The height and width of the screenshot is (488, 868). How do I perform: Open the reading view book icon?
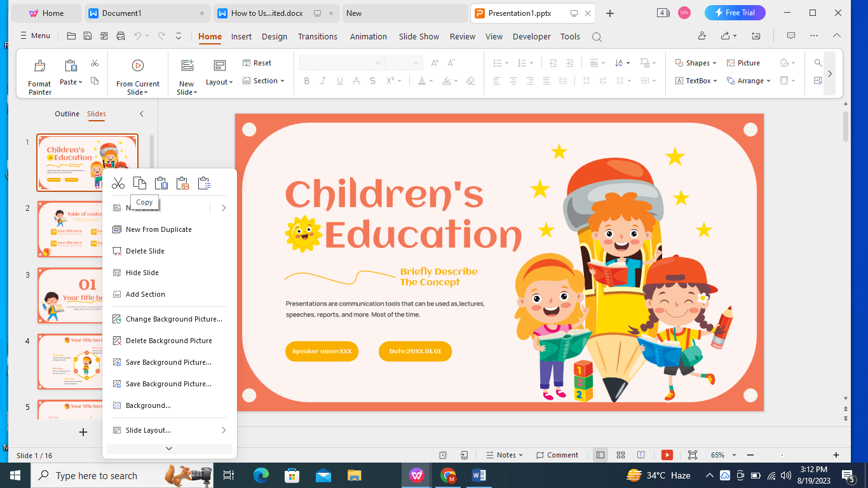pos(641,455)
